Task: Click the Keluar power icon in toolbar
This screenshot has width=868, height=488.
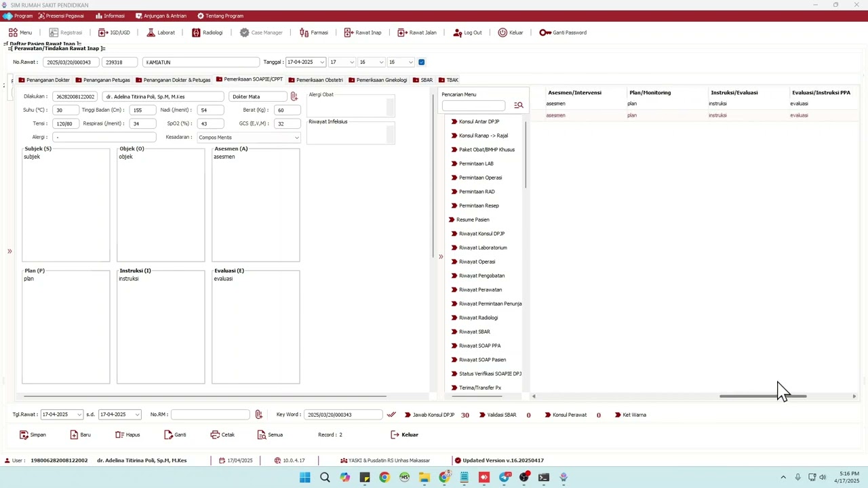Action: (502, 33)
